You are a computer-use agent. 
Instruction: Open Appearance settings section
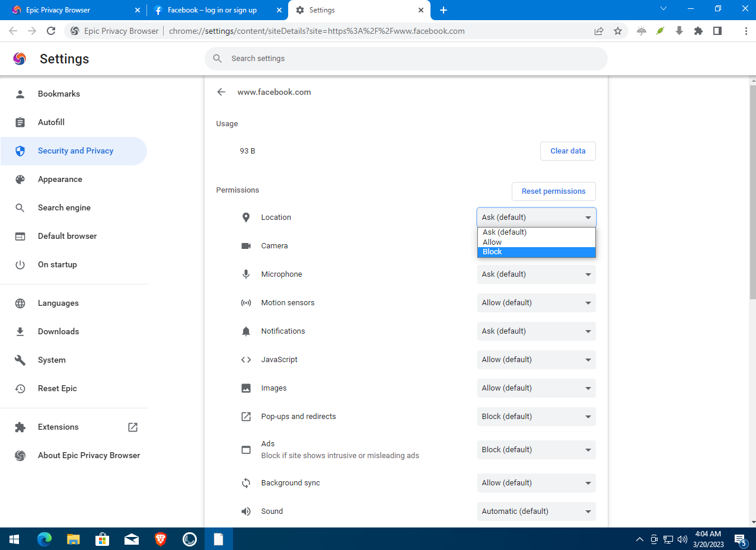[74, 180]
